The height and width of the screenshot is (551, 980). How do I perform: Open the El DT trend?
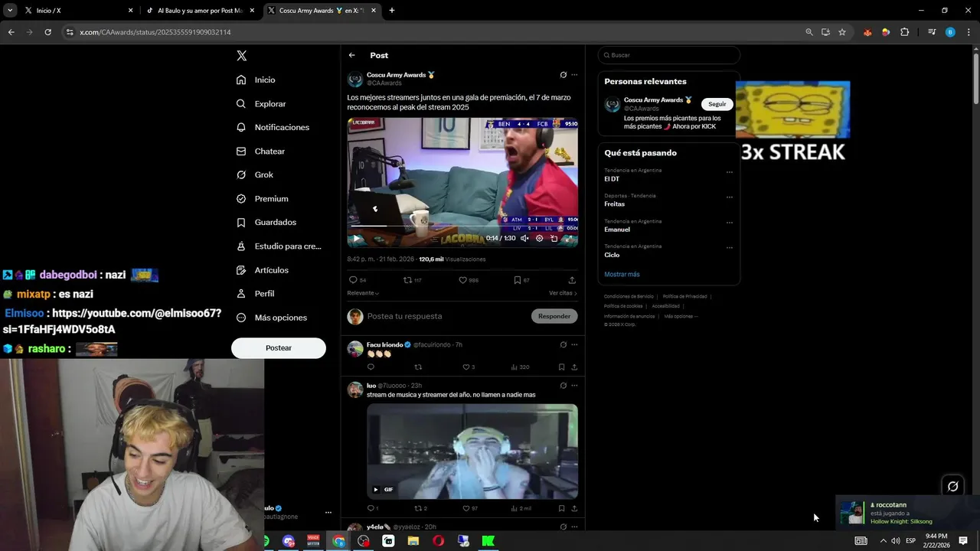pos(612,179)
